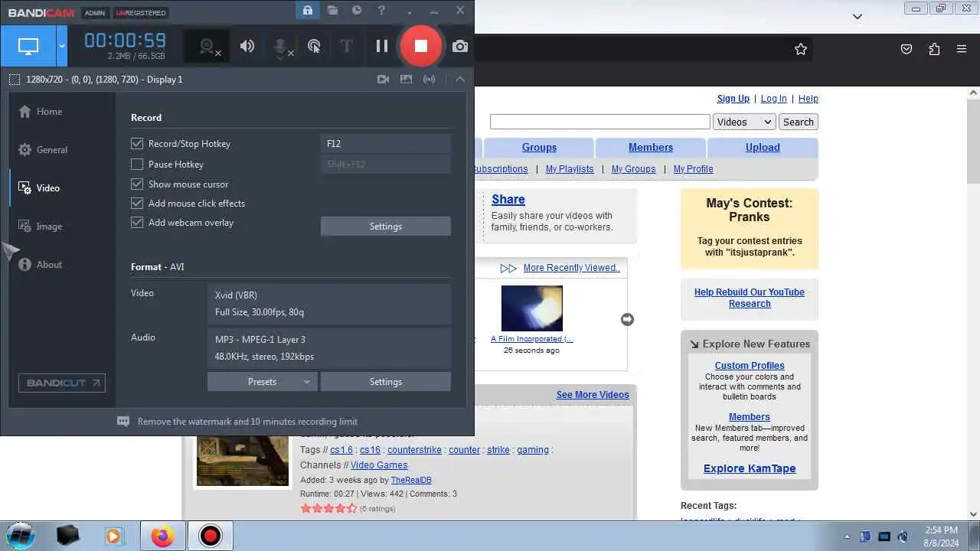Click the Bandicut button
This screenshot has width=980, height=551.
(62, 383)
